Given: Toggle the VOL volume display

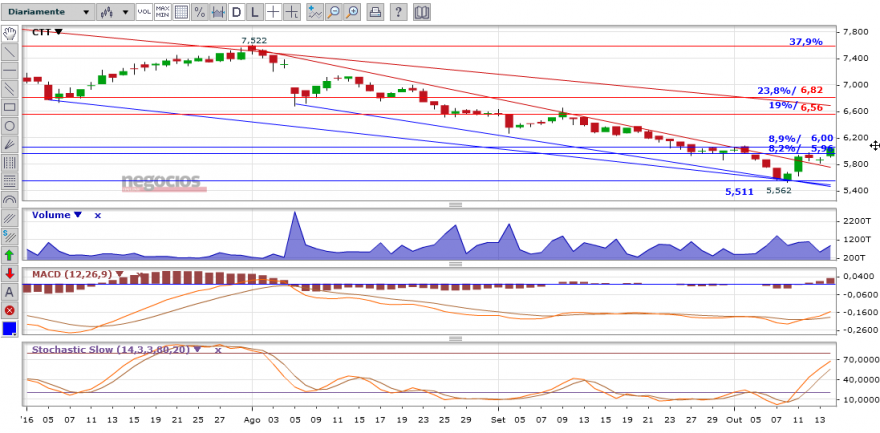Looking at the screenshot, I should pos(144,12).
